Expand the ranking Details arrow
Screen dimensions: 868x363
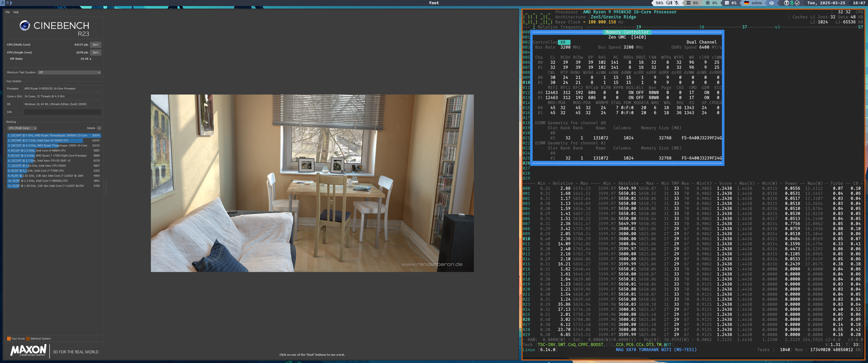99,128
